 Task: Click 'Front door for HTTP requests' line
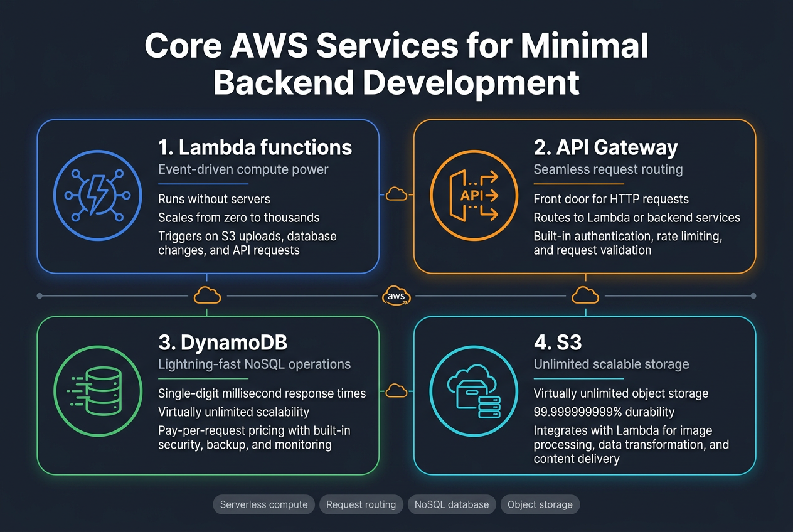(x=611, y=199)
